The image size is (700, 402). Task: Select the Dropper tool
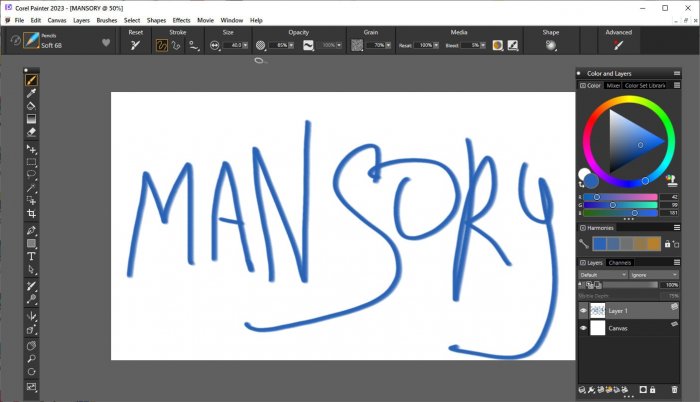coord(31,93)
